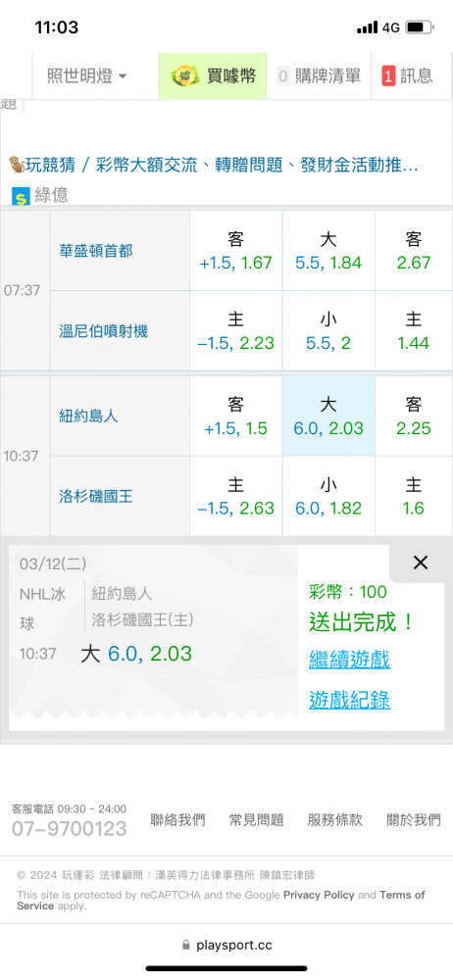
Task: Close the bet confirmation panel
Action: (421, 563)
